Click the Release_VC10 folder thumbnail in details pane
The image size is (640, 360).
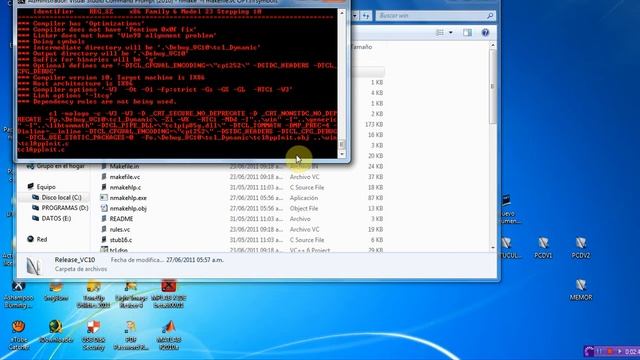click(33, 266)
